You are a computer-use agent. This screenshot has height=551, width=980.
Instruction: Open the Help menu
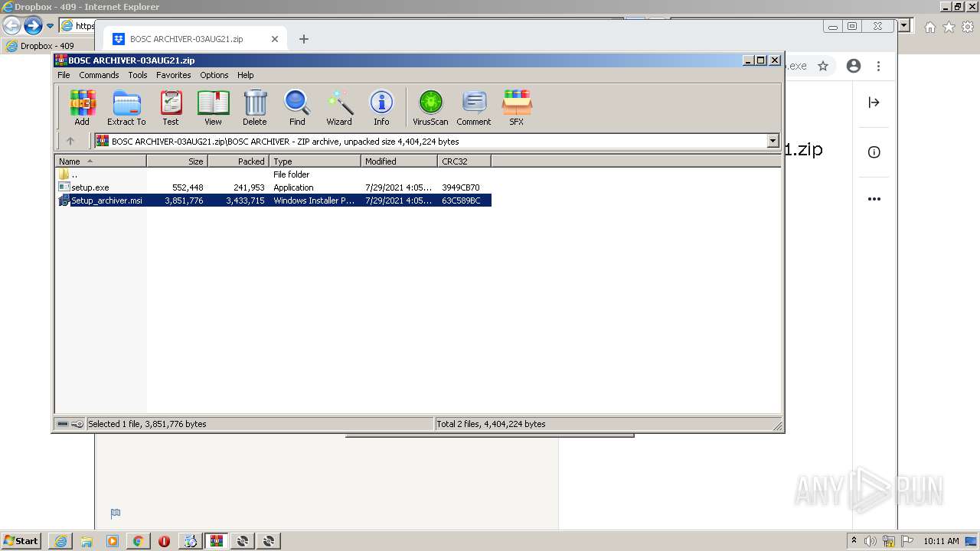[x=245, y=75]
